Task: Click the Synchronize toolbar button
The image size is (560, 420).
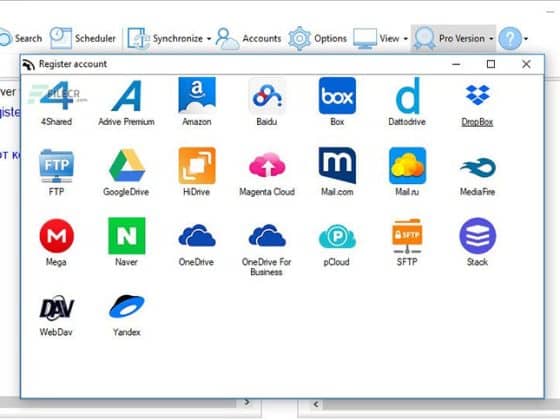Action: [165, 38]
